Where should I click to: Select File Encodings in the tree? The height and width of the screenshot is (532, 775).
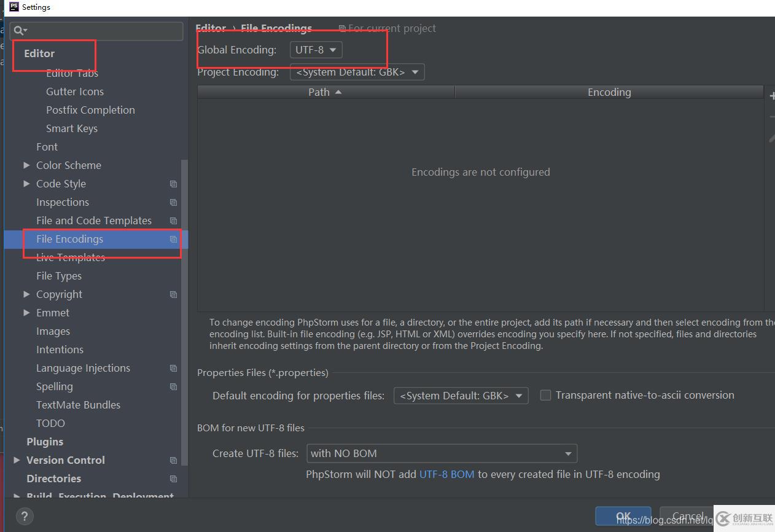tap(69, 239)
